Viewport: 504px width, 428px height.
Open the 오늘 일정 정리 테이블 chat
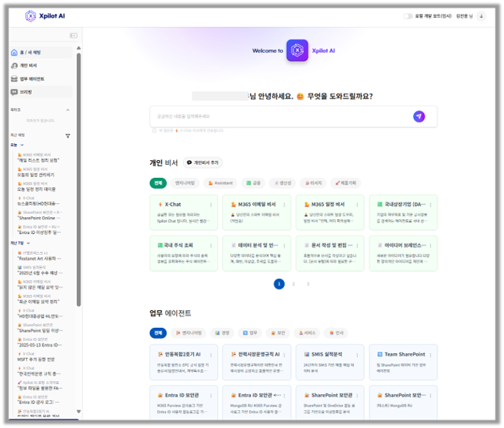pyautogui.click(x=37, y=189)
